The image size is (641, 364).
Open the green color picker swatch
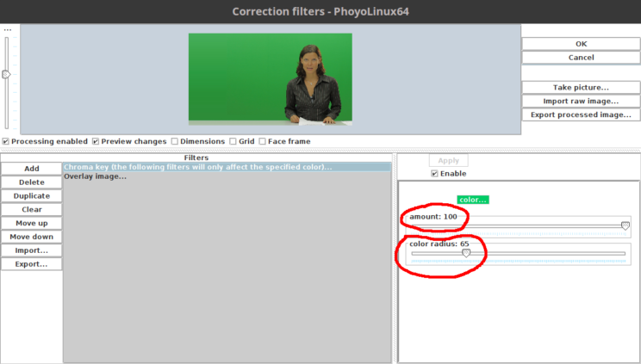pos(473,200)
